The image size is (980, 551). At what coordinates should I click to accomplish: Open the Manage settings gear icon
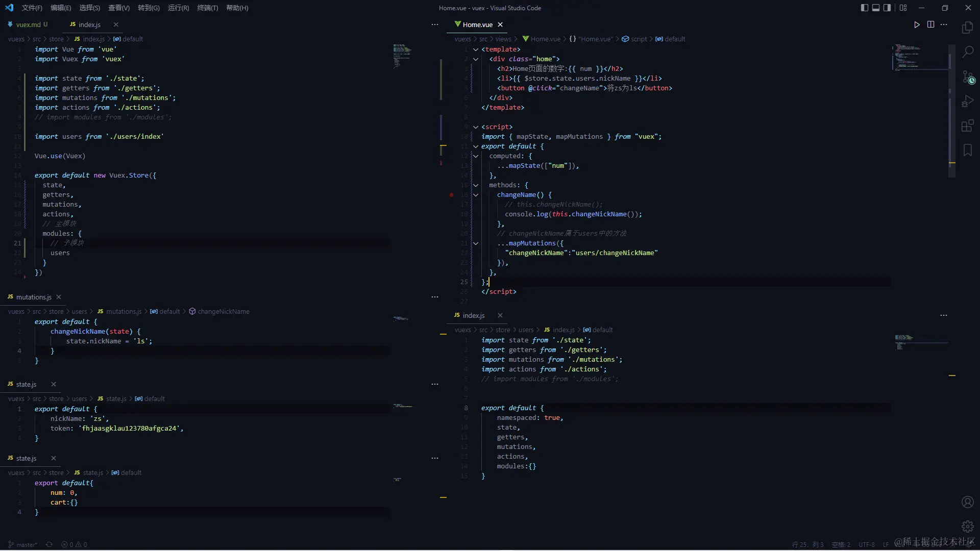click(967, 527)
